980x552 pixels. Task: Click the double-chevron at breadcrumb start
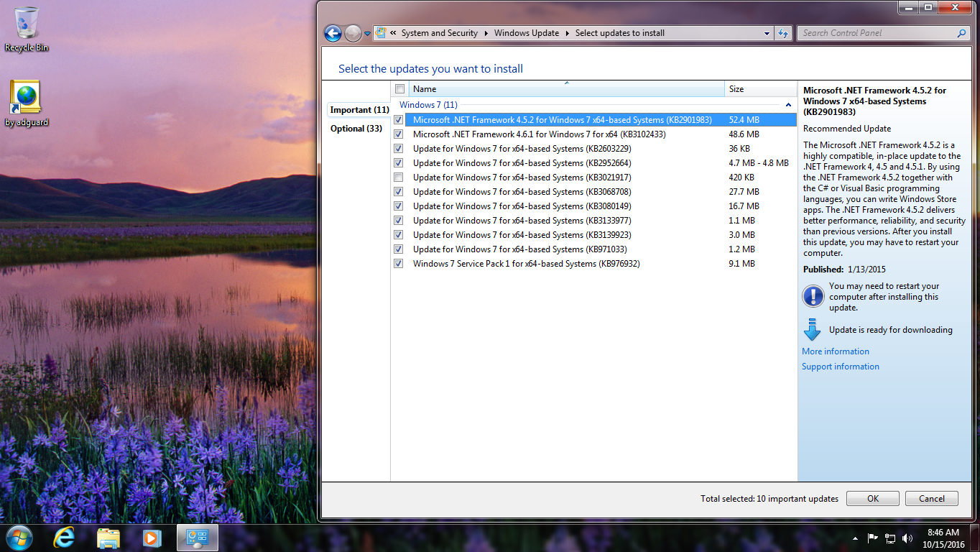coord(393,33)
